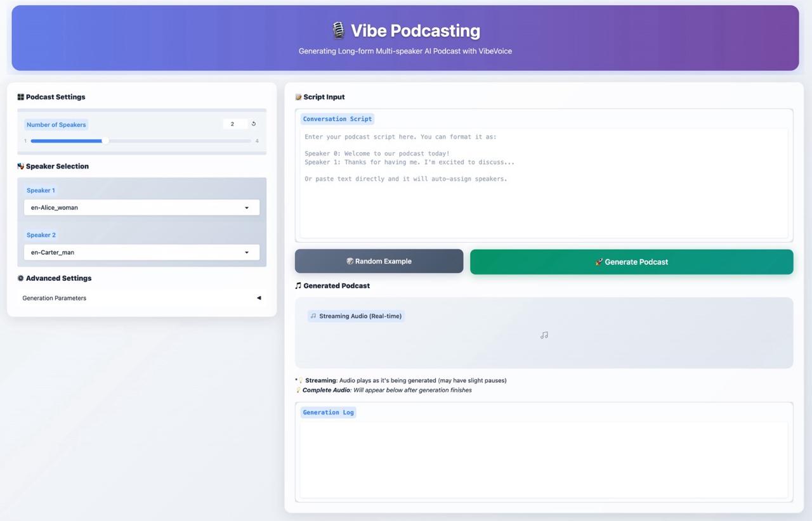Open the Speaker 2 voice dropdown

[141, 252]
